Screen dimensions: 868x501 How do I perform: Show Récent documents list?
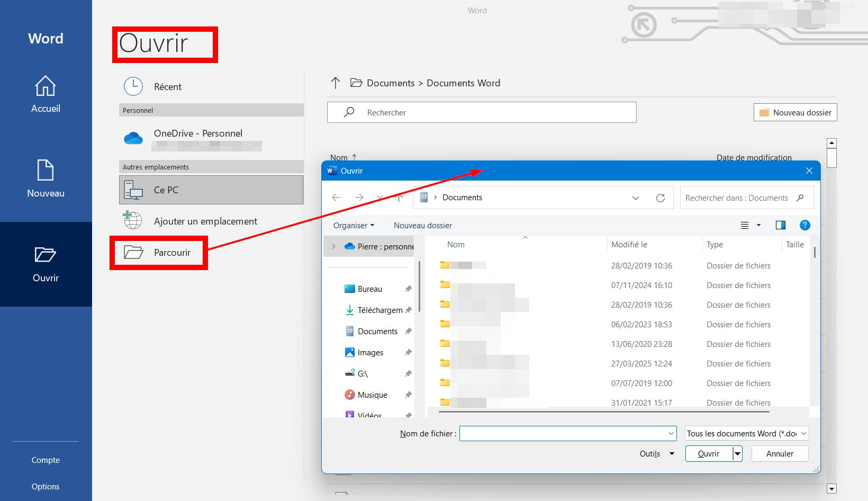tap(211, 86)
